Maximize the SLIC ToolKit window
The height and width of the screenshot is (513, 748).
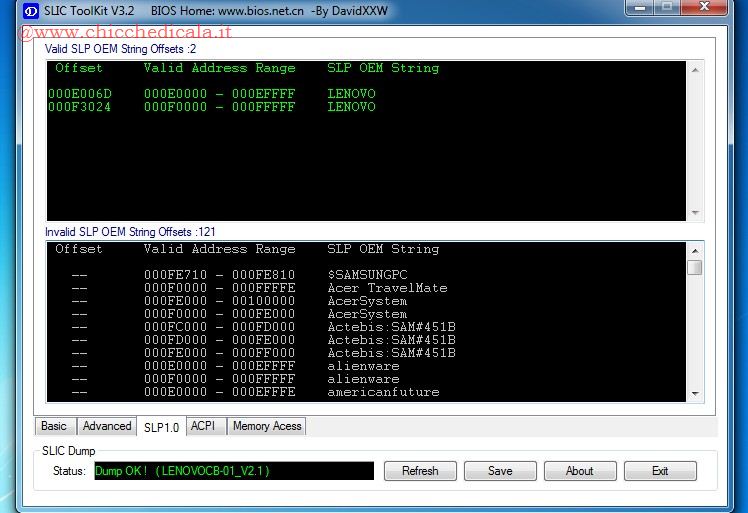pos(667,9)
